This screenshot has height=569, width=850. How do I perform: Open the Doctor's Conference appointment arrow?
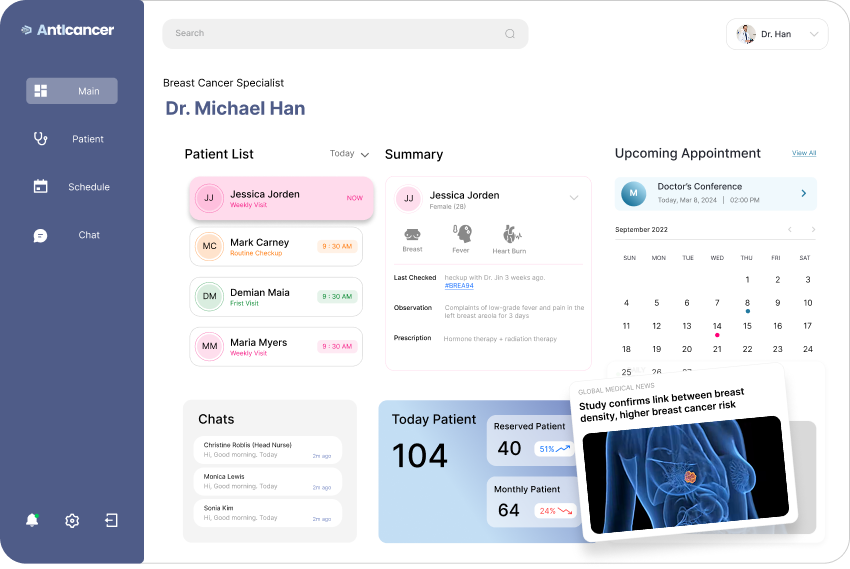click(x=803, y=193)
